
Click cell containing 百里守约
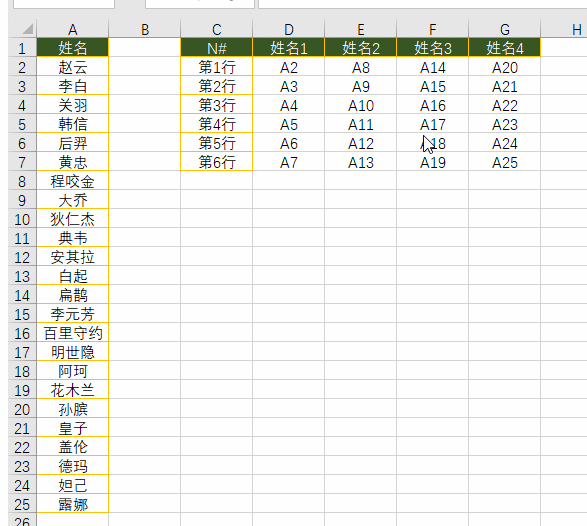(73, 333)
